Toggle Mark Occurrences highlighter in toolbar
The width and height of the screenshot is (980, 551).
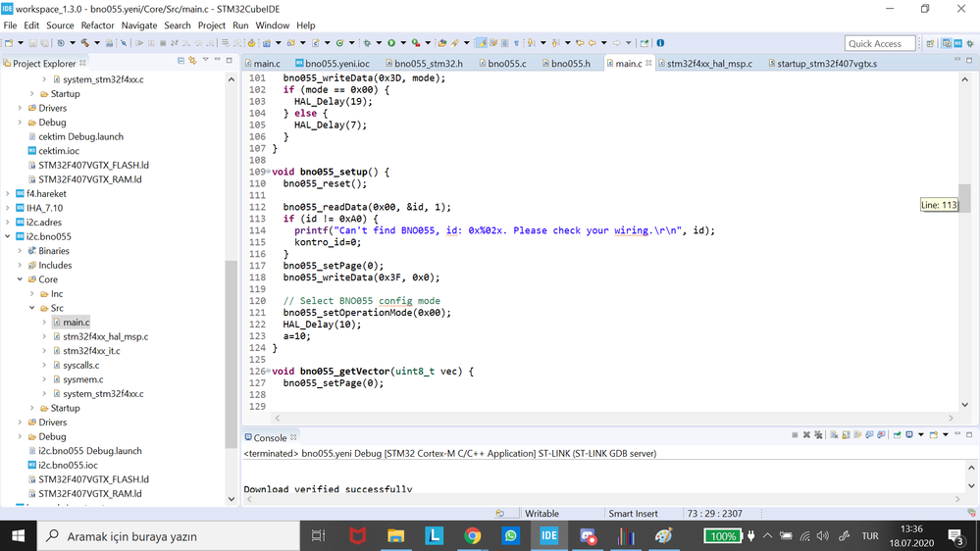click(482, 43)
